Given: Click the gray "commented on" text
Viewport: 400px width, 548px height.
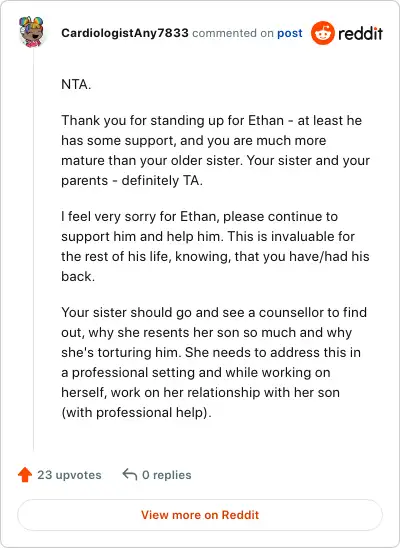Looking at the screenshot, I should click(x=233, y=33).
